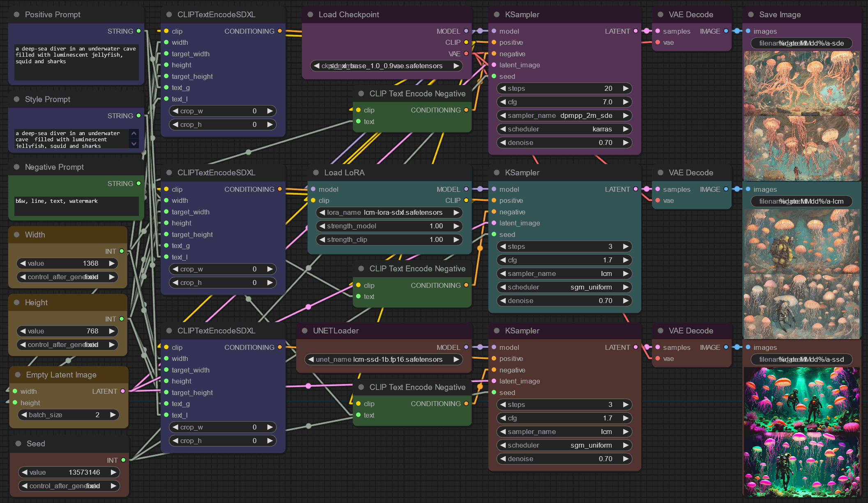The width and height of the screenshot is (868, 503).
Task: Click the model input port of Load LoRA
Action: coord(313,189)
